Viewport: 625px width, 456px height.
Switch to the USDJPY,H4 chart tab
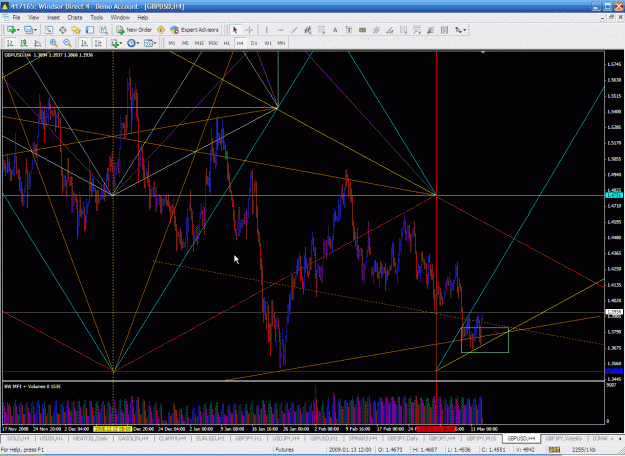[x=286, y=438]
